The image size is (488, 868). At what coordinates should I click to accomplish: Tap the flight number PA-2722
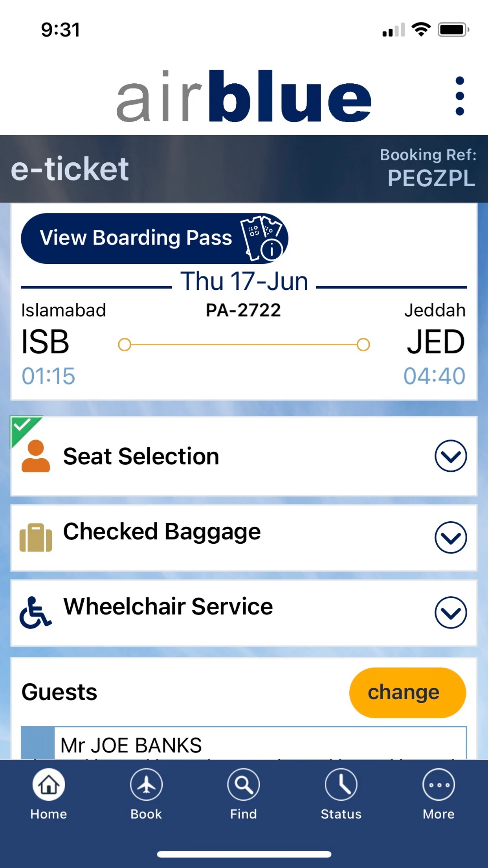243,311
